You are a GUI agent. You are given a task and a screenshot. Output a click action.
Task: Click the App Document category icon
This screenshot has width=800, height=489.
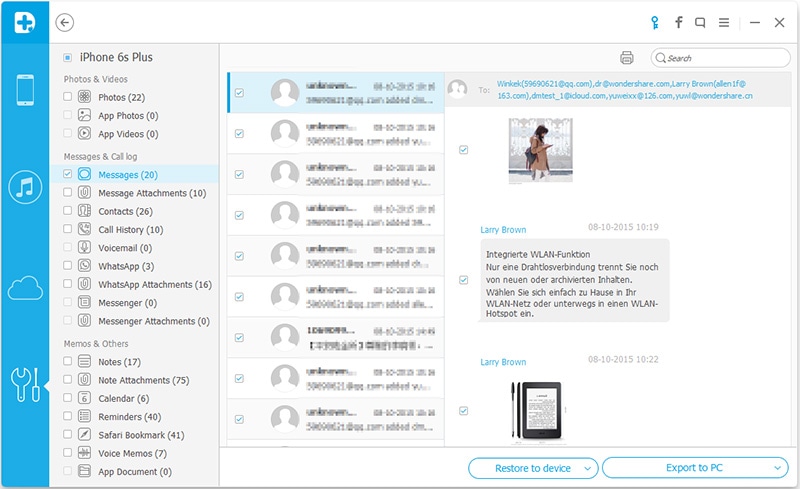point(84,471)
